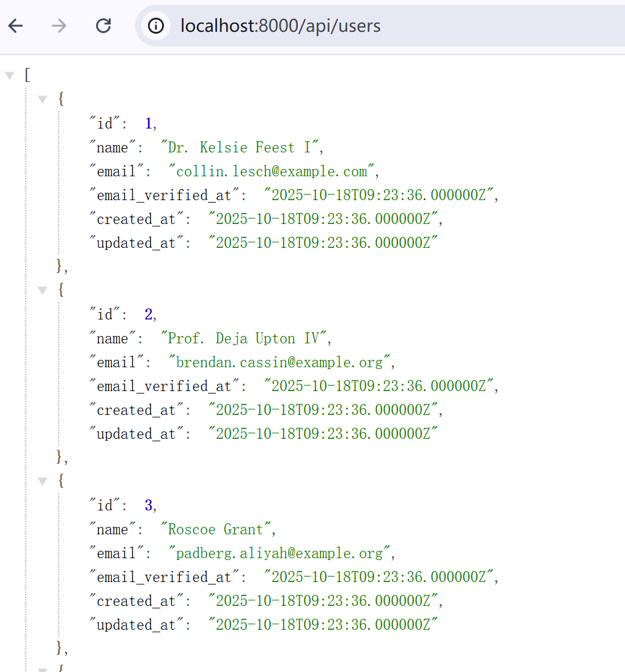Click email_verified_at timestamp of user 2

379,386
